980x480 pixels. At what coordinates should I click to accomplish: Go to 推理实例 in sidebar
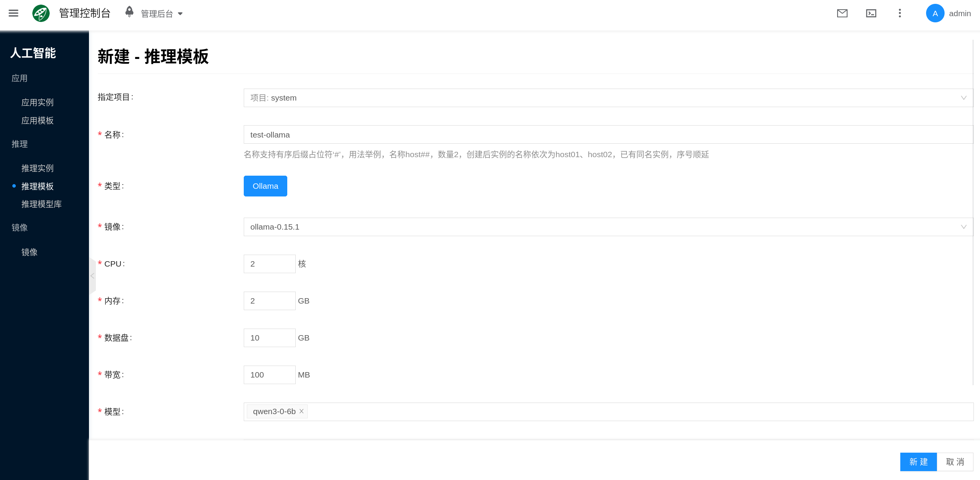pos(37,168)
